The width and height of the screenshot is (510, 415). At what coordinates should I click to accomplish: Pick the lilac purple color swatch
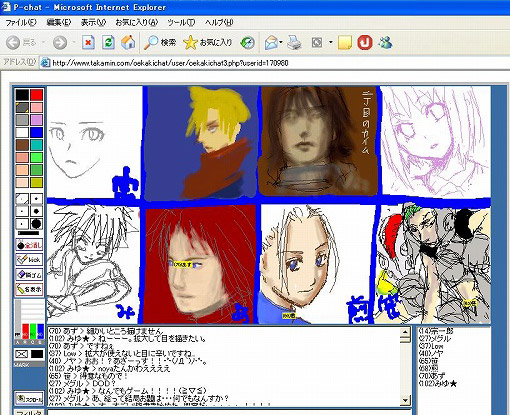point(36,120)
